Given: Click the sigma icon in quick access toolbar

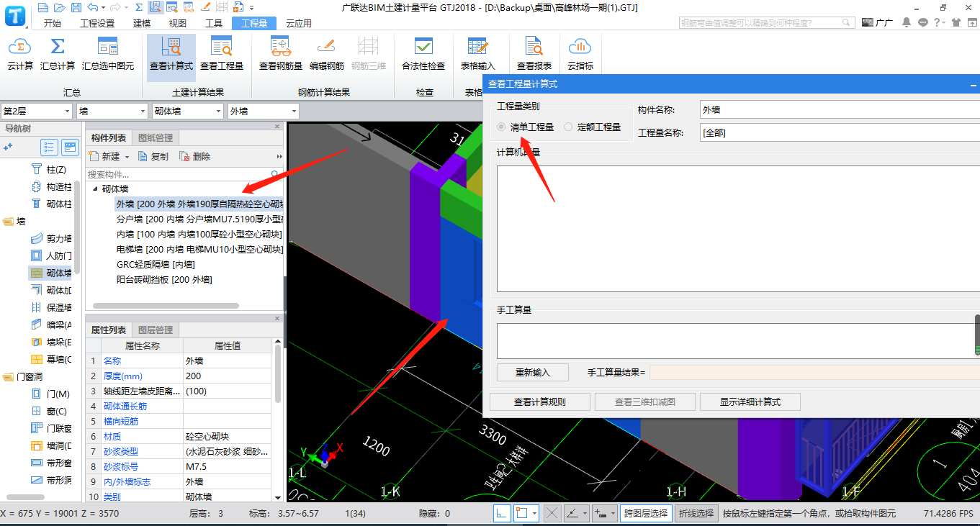Looking at the screenshot, I should [139, 7].
